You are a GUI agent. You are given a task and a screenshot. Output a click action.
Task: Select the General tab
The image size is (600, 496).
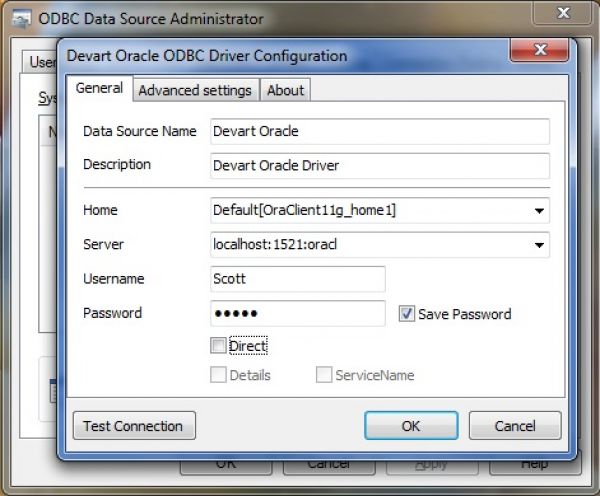99,88
